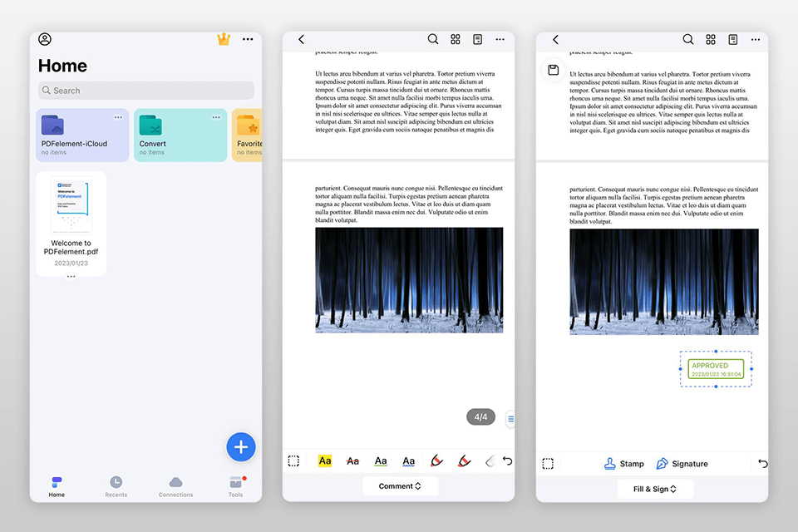
Task: Open page thumbnails grid in Comment screen
Action: click(x=456, y=39)
